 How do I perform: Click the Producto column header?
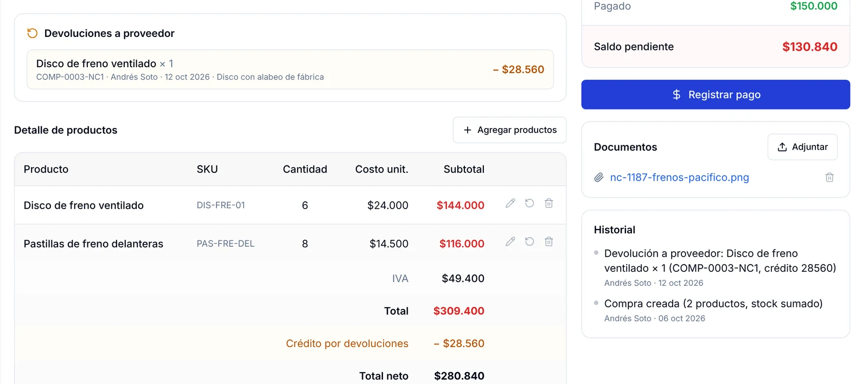tap(46, 169)
